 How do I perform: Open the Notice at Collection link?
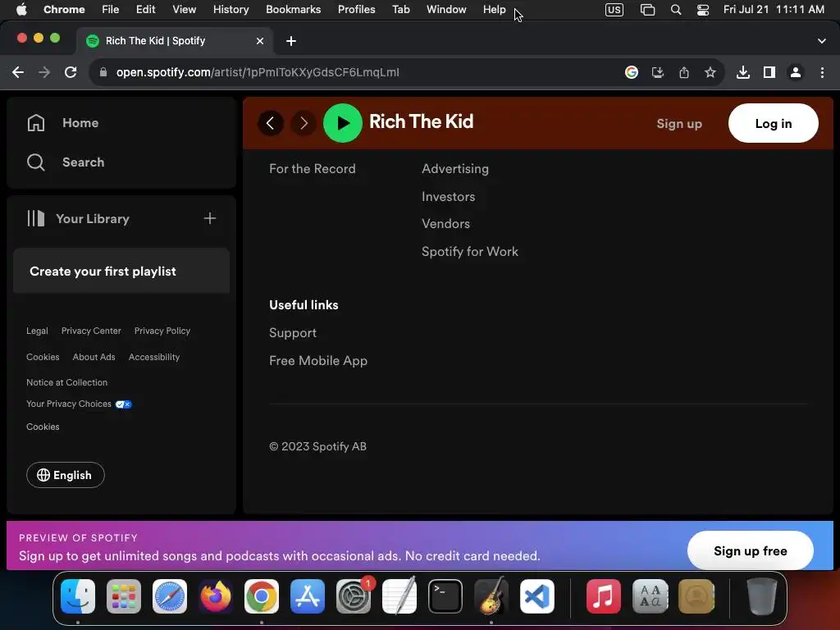click(67, 382)
